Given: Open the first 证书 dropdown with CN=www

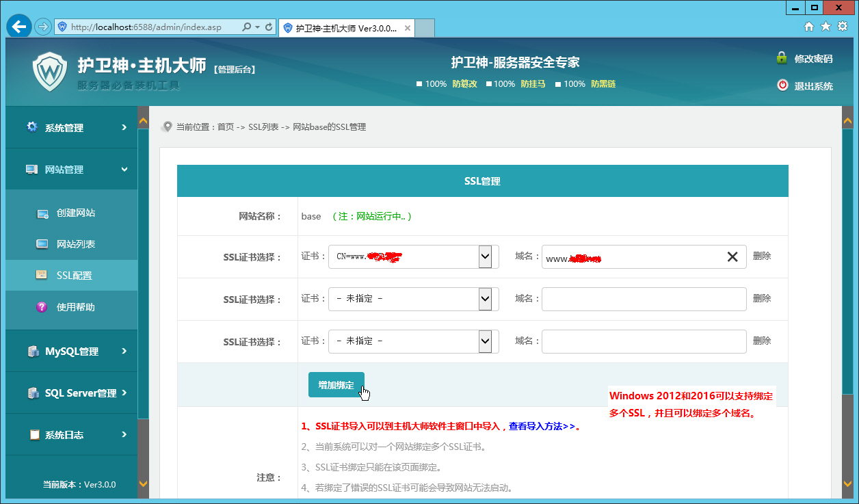Looking at the screenshot, I should click(x=413, y=257).
